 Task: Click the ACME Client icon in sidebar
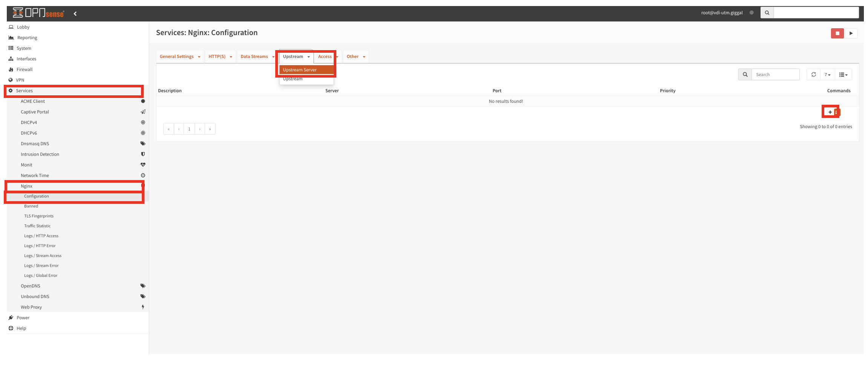pyautogui.click(x=143, y=101)
